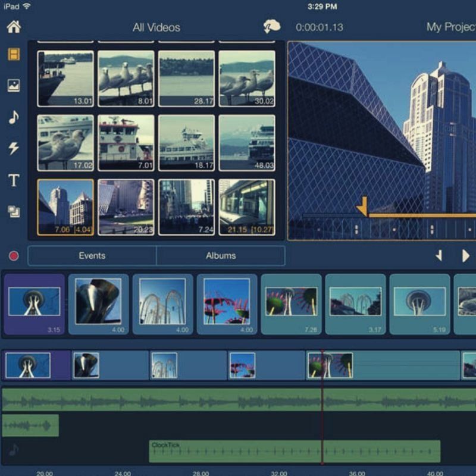Image resolution: width=476 pixels, height=476 pixels.
Task: Open the music note audio library
Action: pos(13,118)
